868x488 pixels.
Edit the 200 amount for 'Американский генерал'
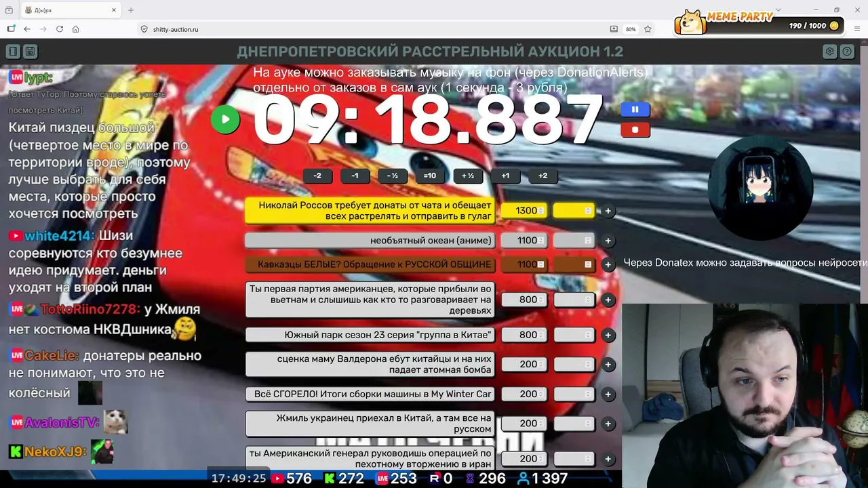click(x=523, y=459)
